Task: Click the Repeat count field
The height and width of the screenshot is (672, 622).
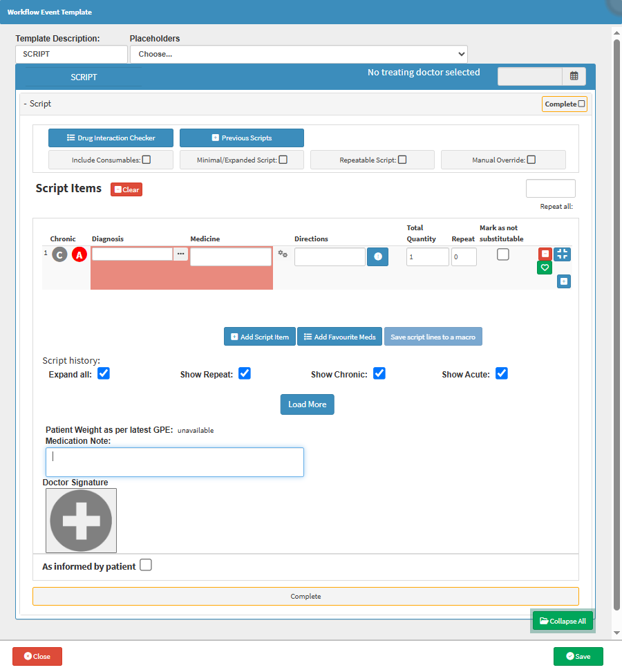Action: click(x=464, y=256)
